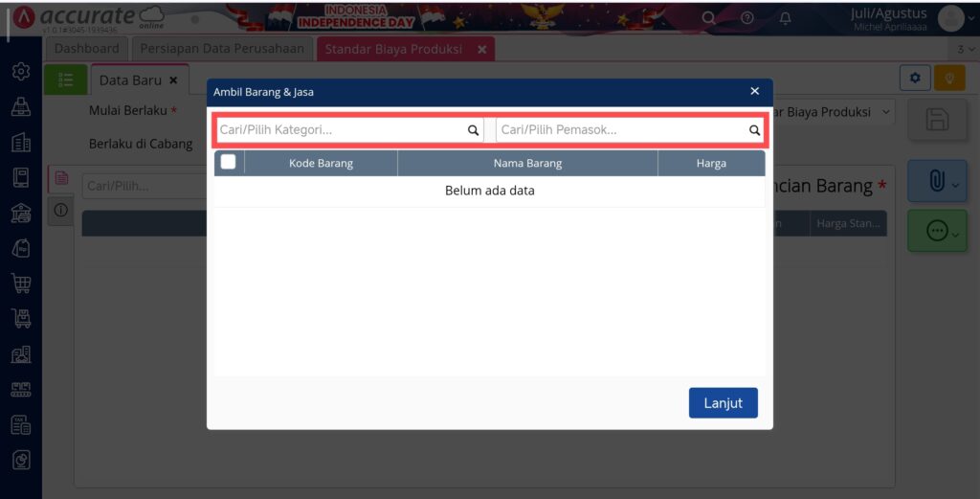Screen dimensions: 980x499
Task: Open the company building icon in sidebar
Action: [20, 143]
